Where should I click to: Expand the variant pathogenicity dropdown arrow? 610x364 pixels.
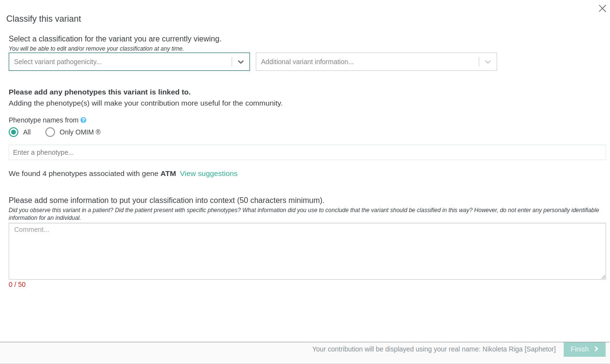point(241,62)
